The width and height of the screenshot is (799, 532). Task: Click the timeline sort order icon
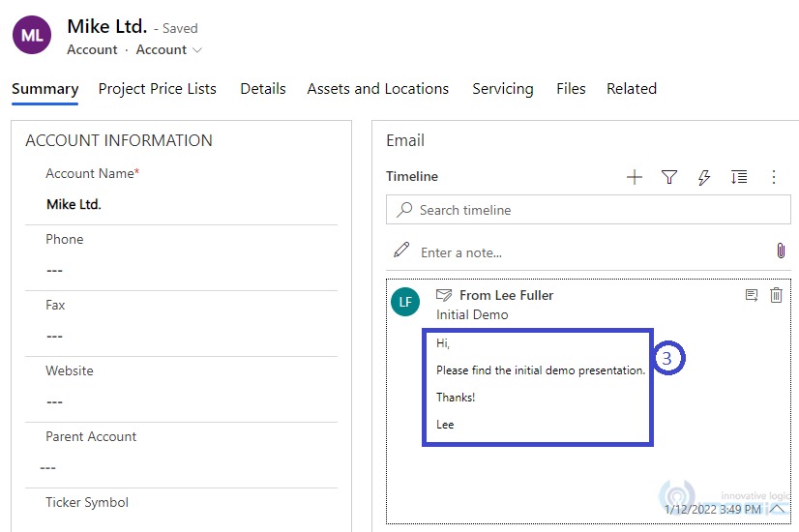tap(739, 177)
